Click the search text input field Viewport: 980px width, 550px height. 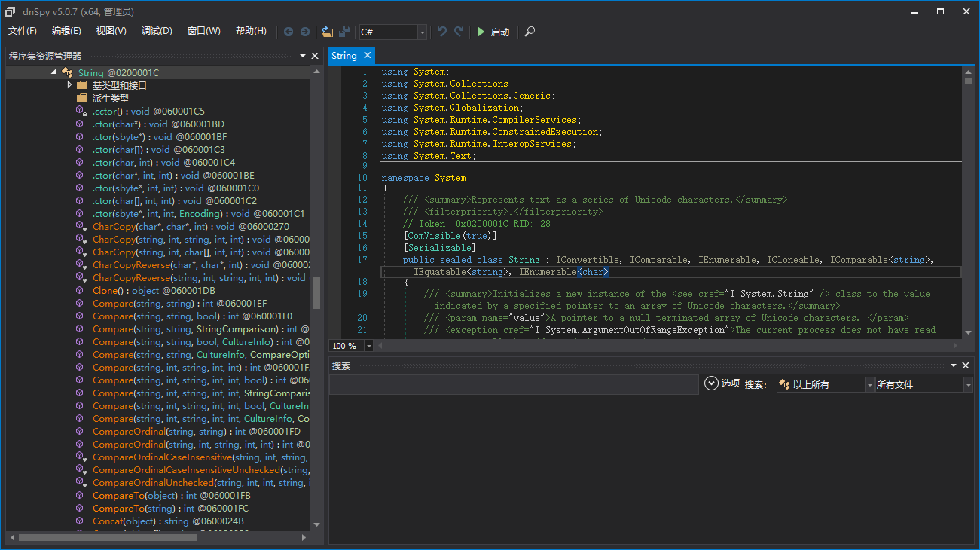point(514,385)
